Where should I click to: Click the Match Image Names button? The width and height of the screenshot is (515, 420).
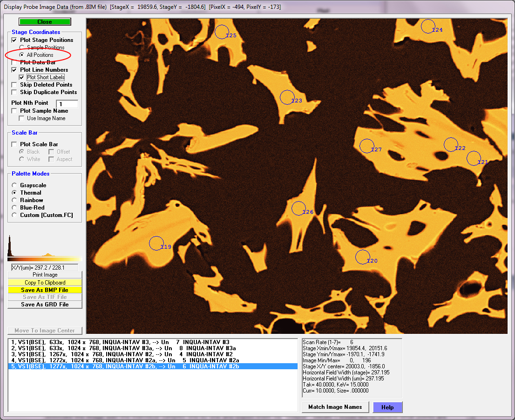point(335,407)
